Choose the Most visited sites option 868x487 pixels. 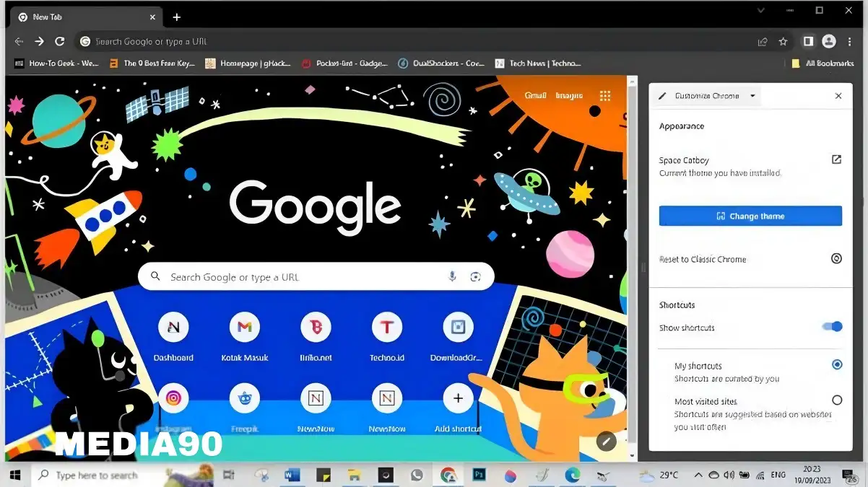[x=836, y=400]
